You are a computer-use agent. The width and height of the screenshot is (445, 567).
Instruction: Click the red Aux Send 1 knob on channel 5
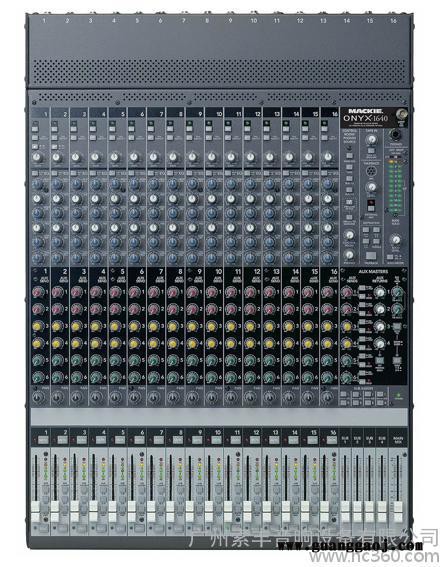point(115,292)
